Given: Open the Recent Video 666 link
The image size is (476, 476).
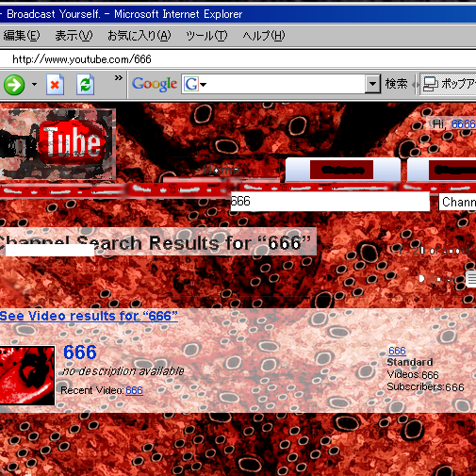Looking at the screenshot, I should [x=134, y=390].
